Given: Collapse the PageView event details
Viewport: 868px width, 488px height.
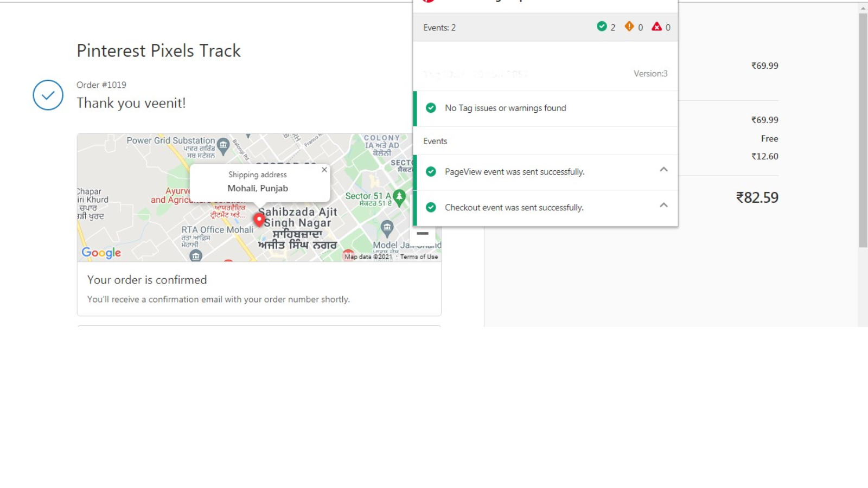Looking at the screenshot, I should point(663,170).
